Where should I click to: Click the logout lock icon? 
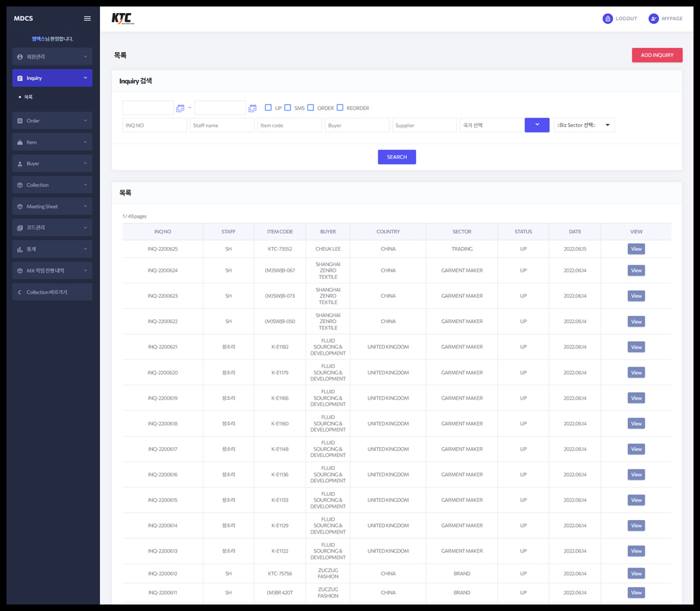608,18
